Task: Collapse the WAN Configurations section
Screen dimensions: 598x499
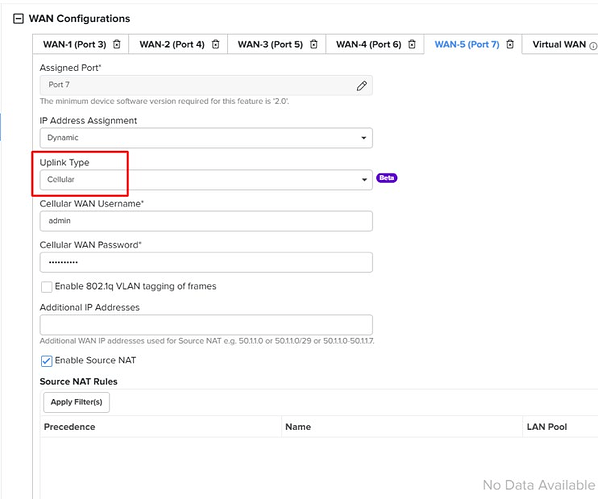Action: click(18, 19)
